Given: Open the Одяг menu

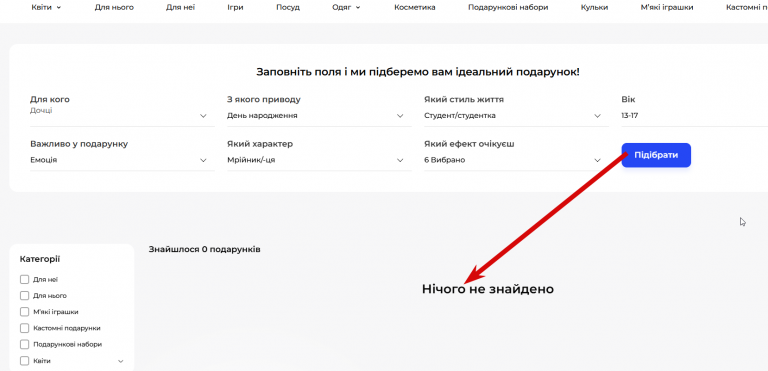Looking at the screenshot, I should pos(346,7).
